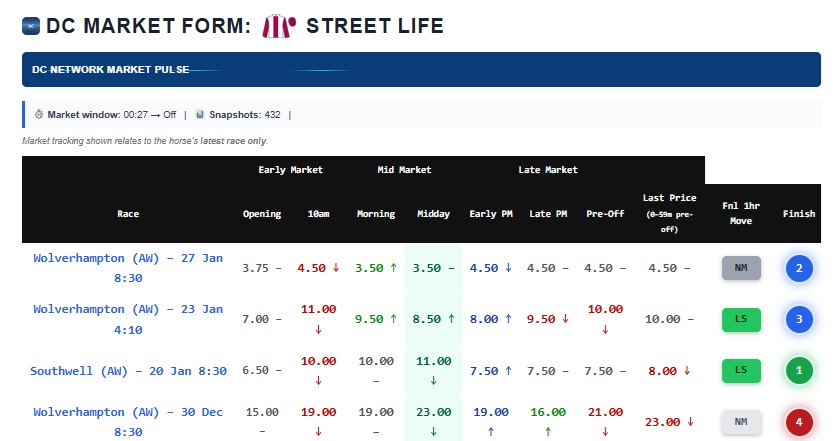833x441 pixels.
Task: Click the clock icon next to Market window
Action: (x=39, y=114)
